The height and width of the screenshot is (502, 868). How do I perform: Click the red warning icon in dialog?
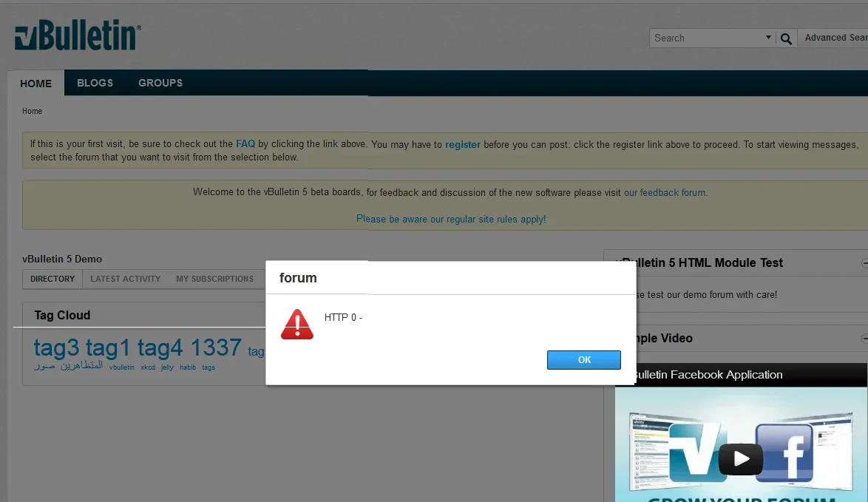pos(297,324)
